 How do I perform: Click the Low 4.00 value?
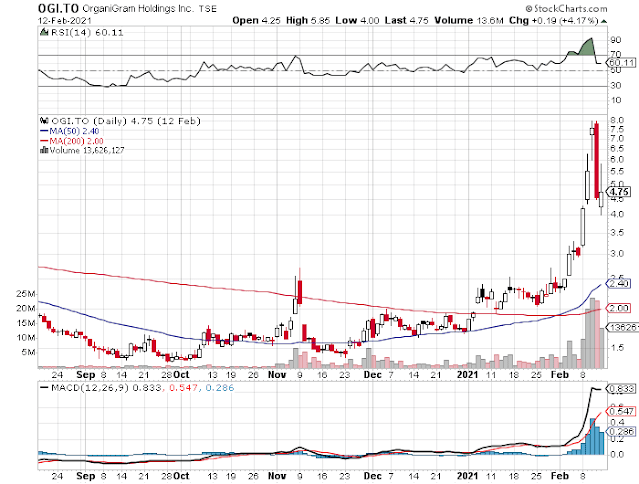click(357, 20)
